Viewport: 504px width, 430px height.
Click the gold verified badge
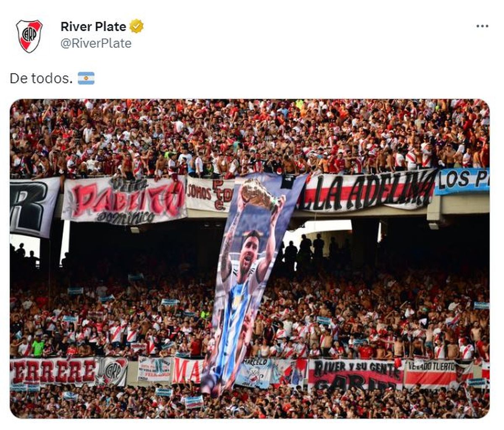tap(136, 26)
